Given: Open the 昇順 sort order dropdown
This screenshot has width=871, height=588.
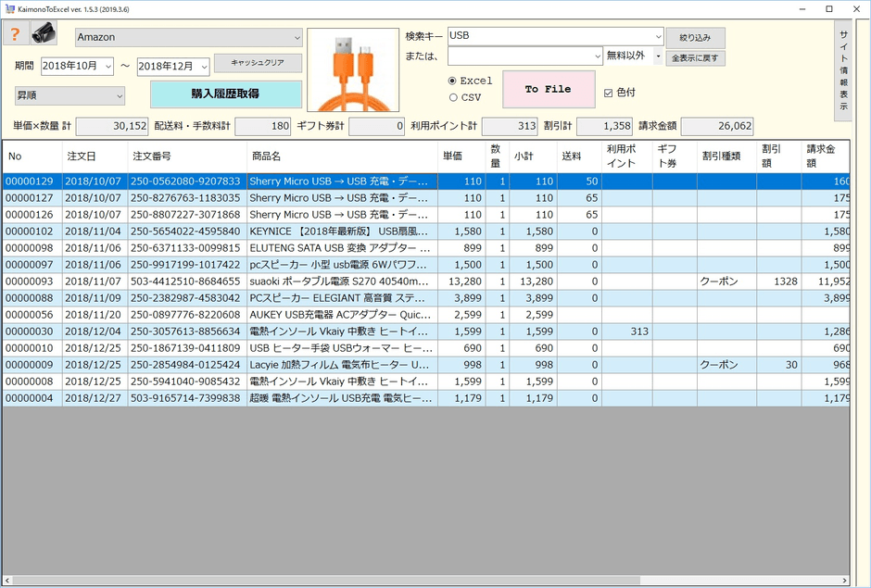Looking at the screenshot, I should tap(70, 95).
